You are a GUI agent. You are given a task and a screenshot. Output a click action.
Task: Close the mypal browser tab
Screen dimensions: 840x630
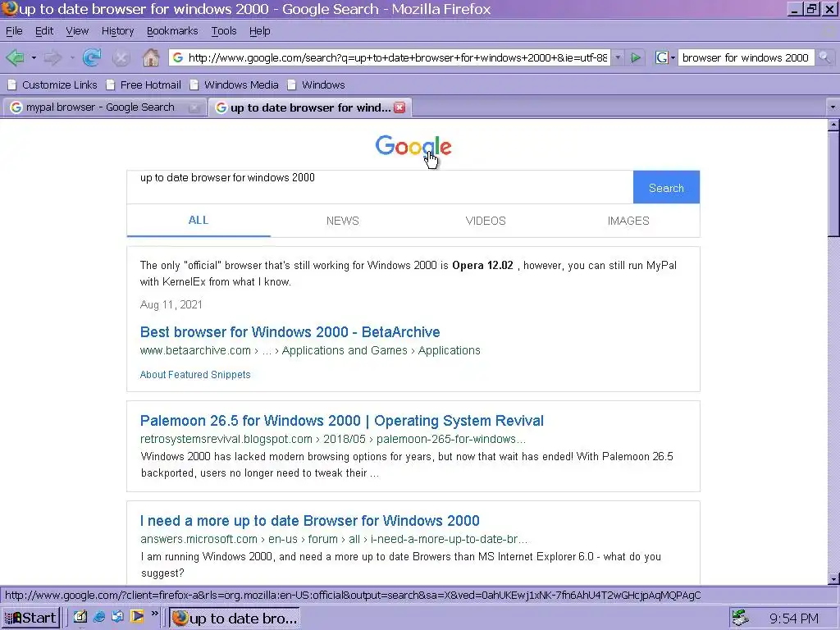coord(194,107)
